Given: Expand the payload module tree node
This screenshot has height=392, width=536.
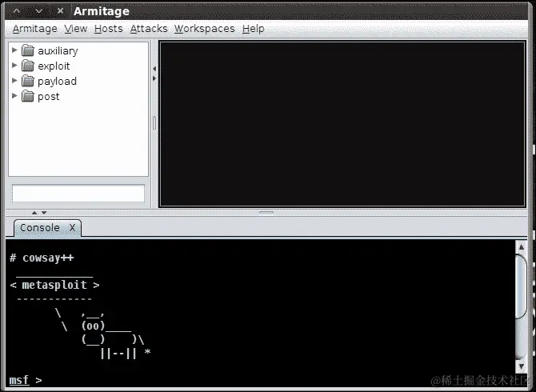Looking at the screenshot, I should (14, 81).
